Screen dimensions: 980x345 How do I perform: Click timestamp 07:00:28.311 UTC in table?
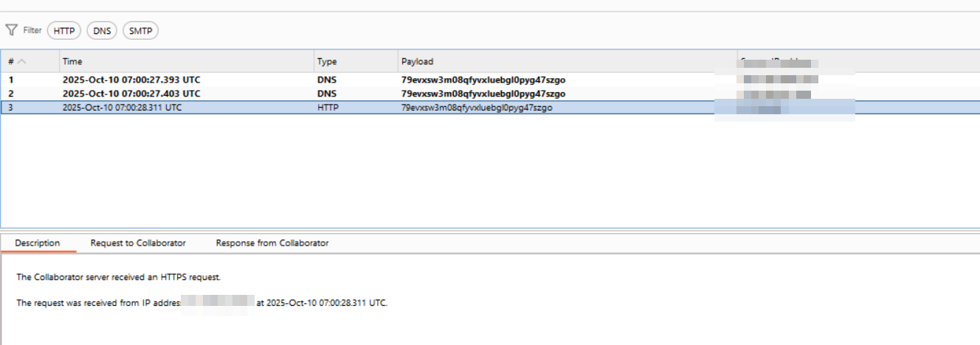click(122, 108)
